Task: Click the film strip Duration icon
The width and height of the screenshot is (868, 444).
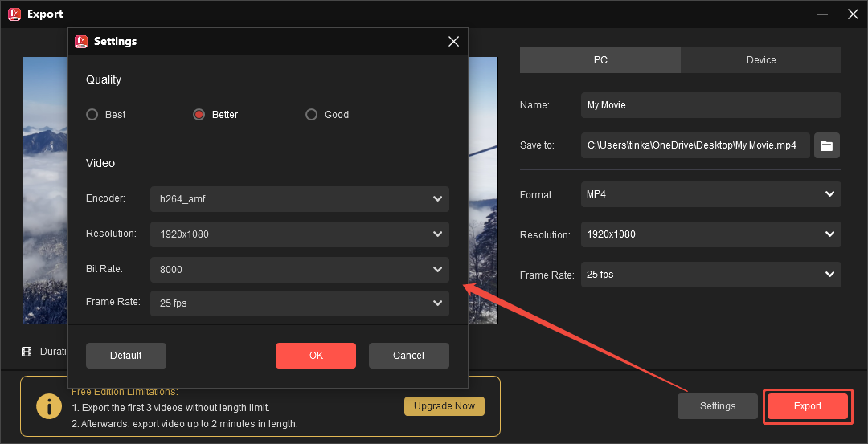Action: pos(27,352)
